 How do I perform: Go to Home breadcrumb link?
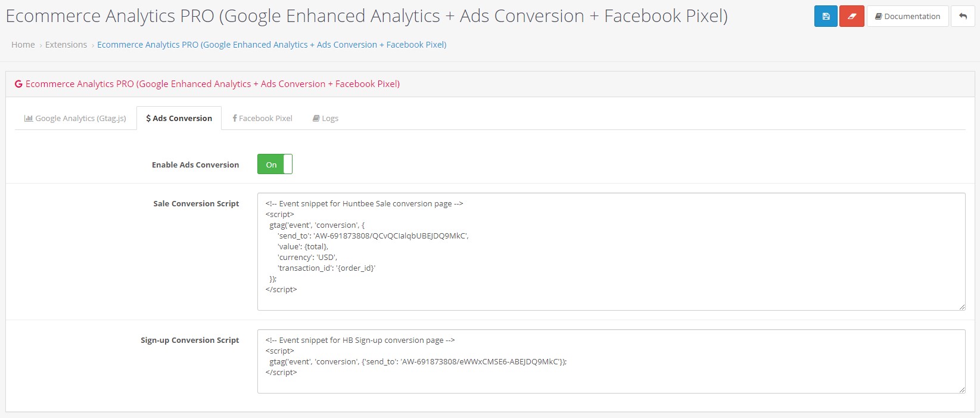[x=23, y=45]
